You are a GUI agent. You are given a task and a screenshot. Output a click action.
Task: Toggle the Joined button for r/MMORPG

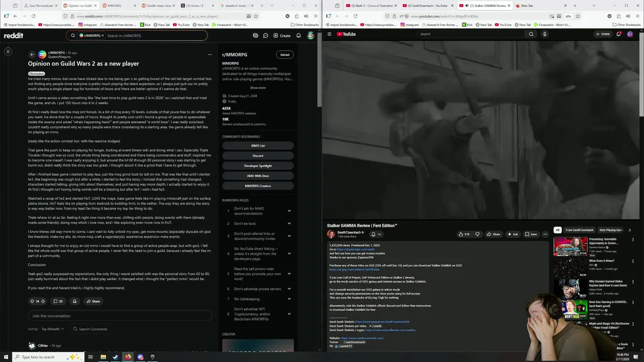click(x=285, y=54)
